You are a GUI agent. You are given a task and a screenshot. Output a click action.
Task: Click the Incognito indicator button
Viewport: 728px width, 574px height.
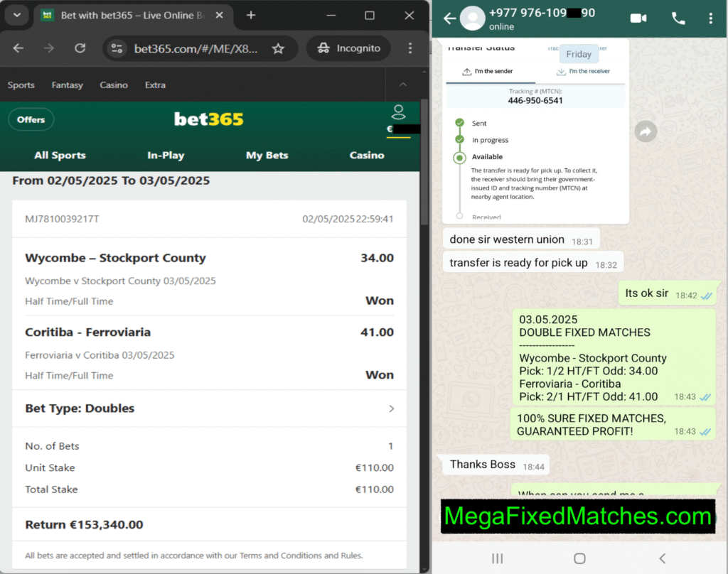(348, 48)
